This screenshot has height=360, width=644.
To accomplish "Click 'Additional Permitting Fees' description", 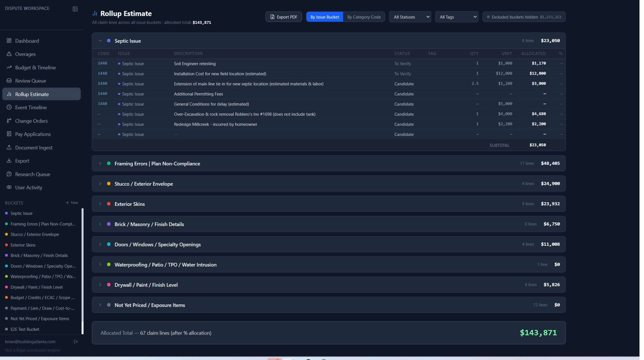I will (x=198, y=94).
